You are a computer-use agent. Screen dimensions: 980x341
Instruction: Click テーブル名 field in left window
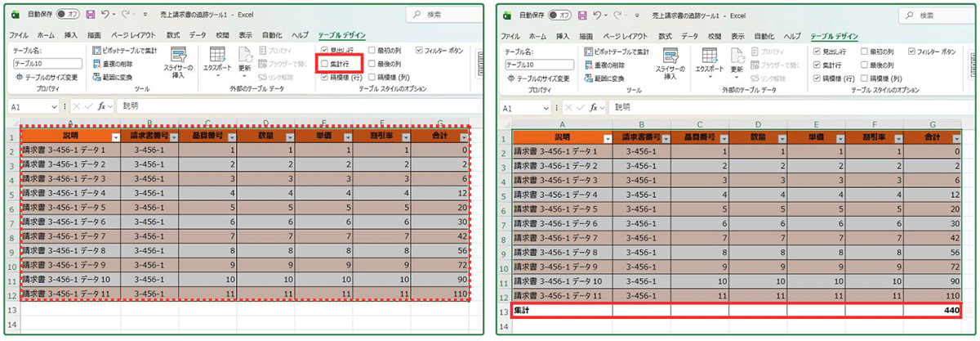(x=47, y=63)
